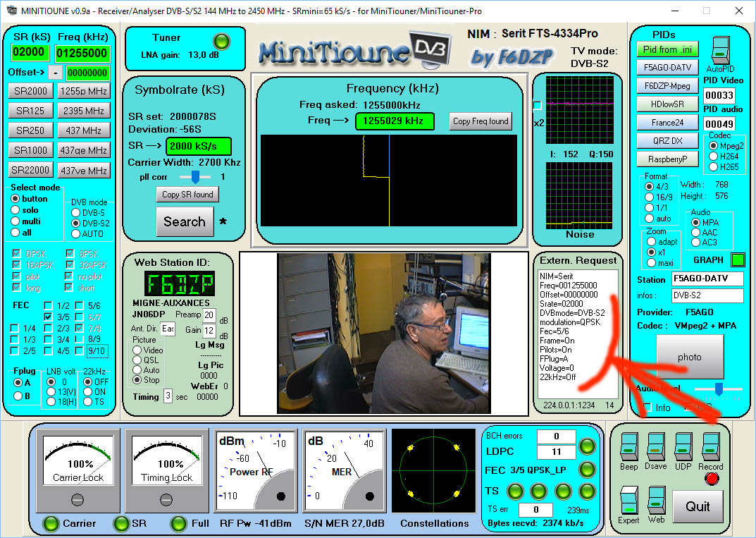Screen dimensions: 756x538
Task: Enable the UDP streaming switch
Action: click(x=682, y=448)
